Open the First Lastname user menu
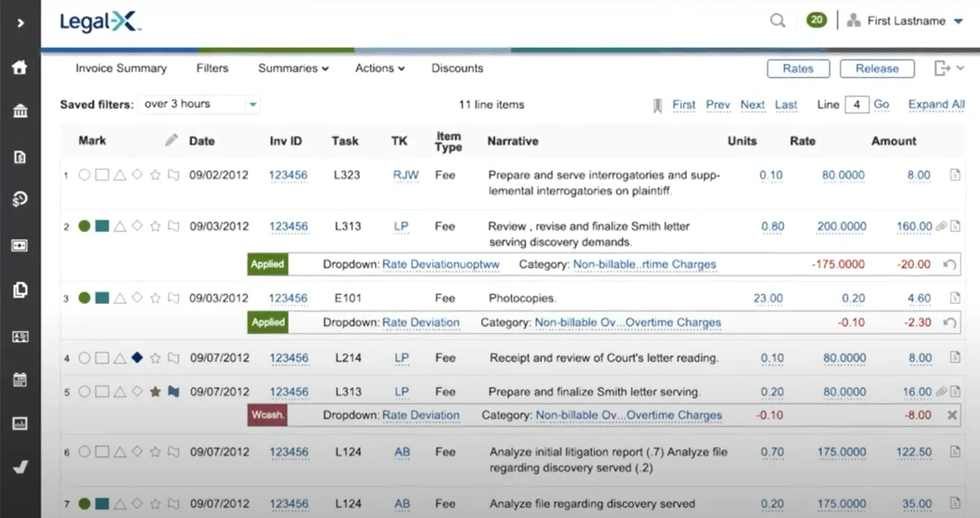The height and width of the screenshot is (518, 980). (906, 21)
